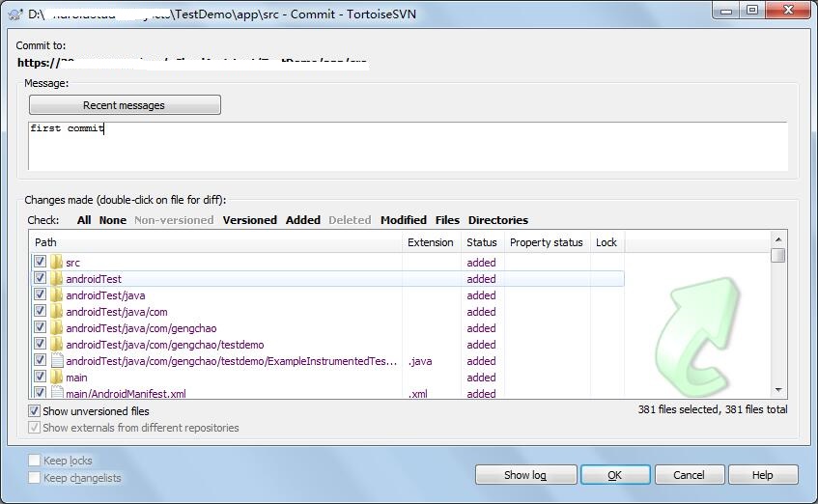Uncheck the src row checkbox

(x=40, y=262)
